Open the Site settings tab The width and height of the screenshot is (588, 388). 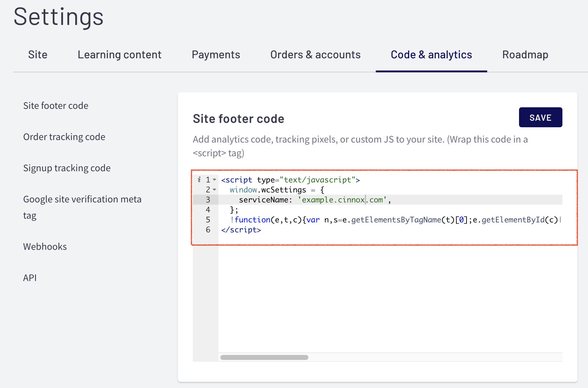[38, 55]
